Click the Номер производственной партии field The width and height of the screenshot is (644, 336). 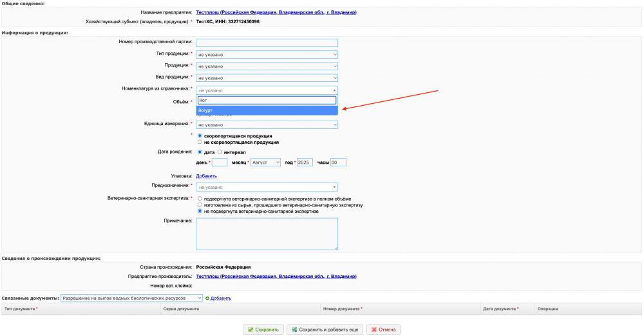(267, 43)
